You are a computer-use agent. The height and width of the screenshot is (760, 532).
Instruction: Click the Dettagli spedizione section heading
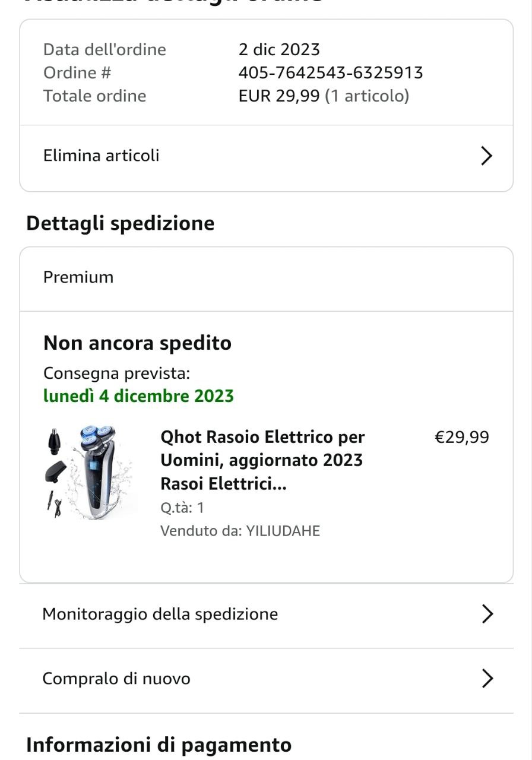(x=120, y=223)
